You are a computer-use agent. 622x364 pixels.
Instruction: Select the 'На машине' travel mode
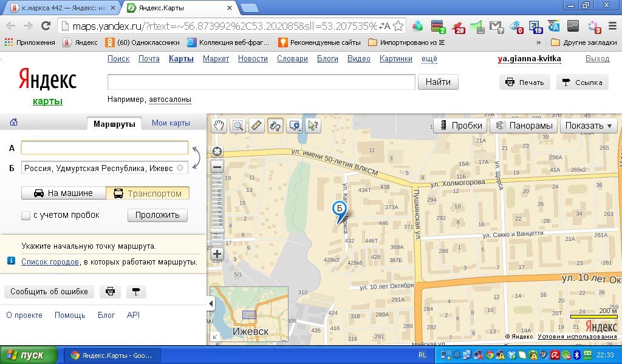[64, 194]
